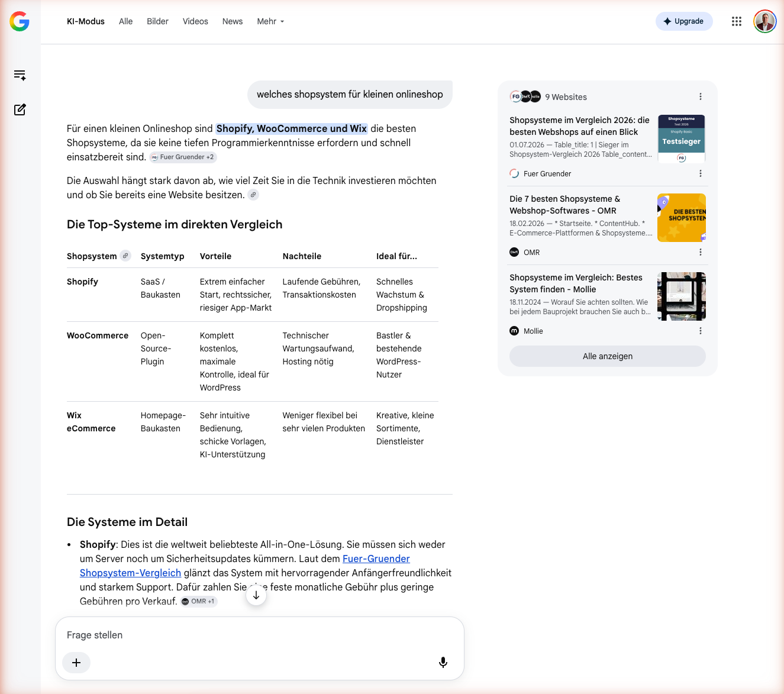This screenshot has width=784, height=694.
Task: Click the highlighted 'Shopify, WooCommerce und Wix' text
Action: [x=292, y=128]
